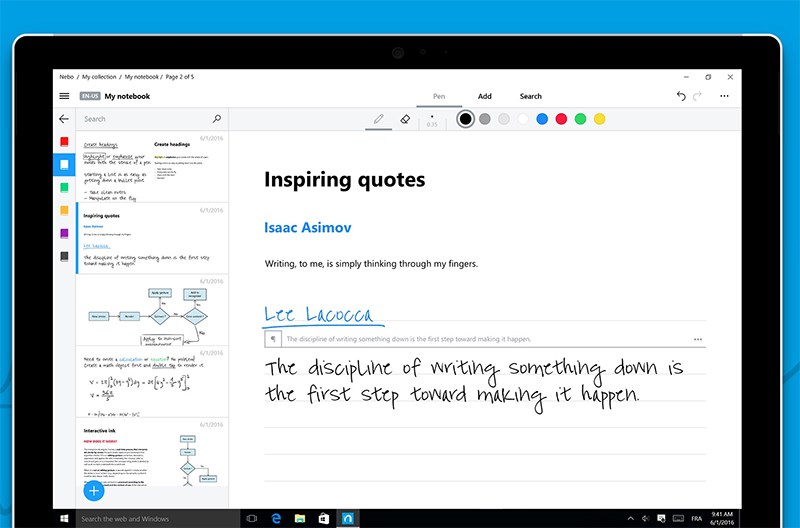
Task: Choose the black pen color
Action: pyautogui.click(x=465, y=119)
